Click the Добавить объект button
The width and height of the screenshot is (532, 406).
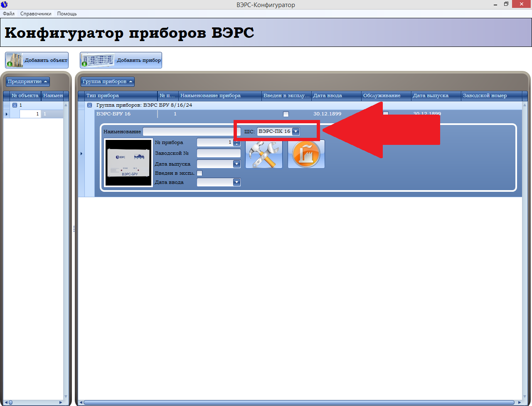[37, 60]
